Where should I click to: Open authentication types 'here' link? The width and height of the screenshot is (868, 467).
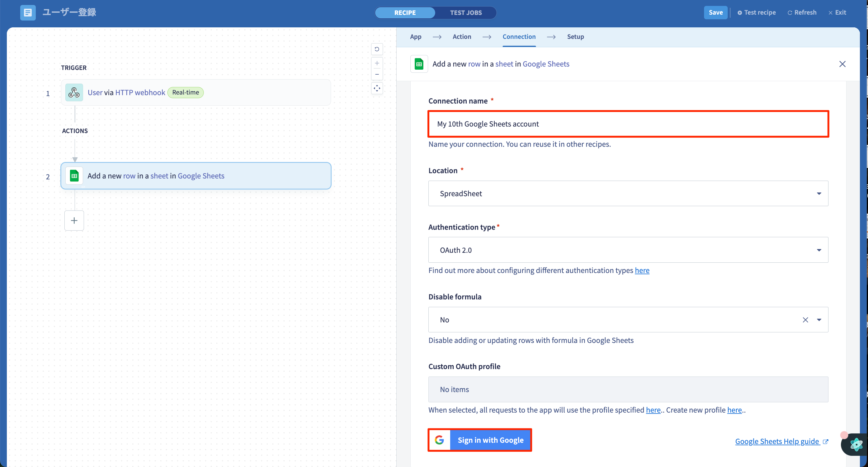pyautogui.click(x=642, y=270)
